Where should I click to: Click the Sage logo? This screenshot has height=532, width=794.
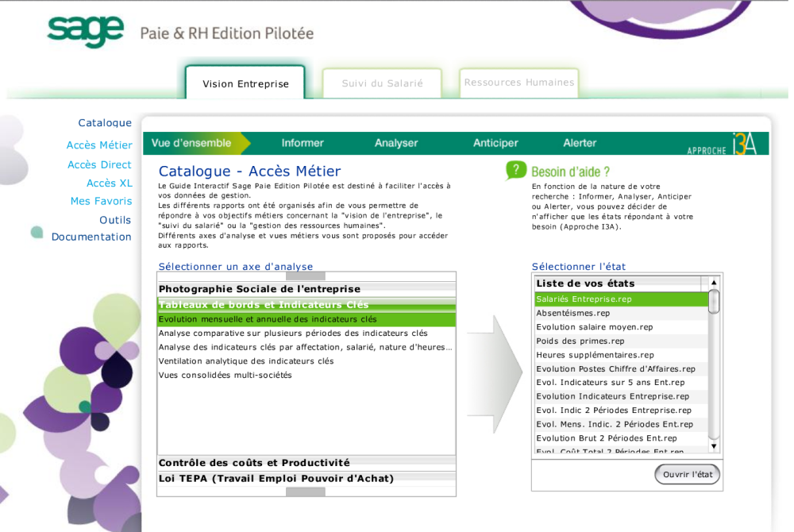[x=85, y=32]
